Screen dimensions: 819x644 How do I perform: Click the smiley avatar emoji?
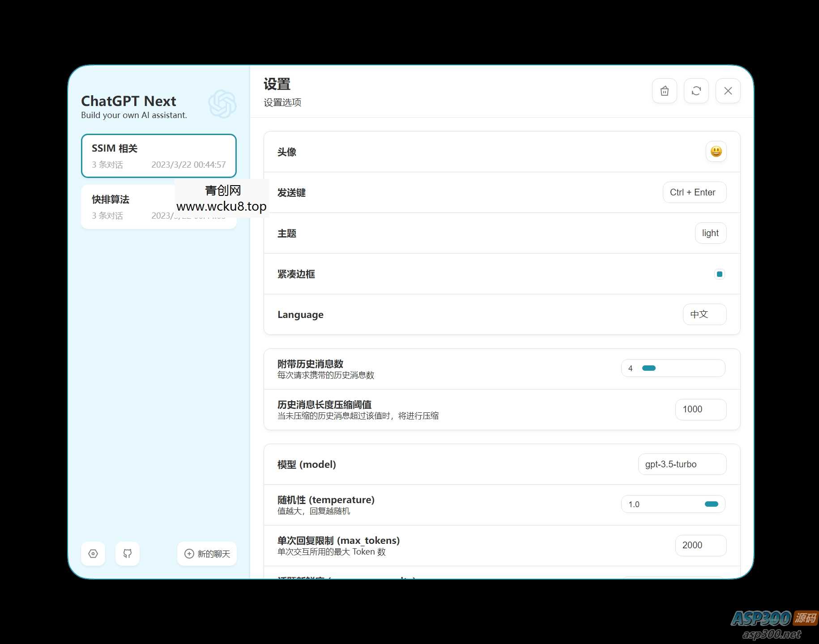(716, 152)
